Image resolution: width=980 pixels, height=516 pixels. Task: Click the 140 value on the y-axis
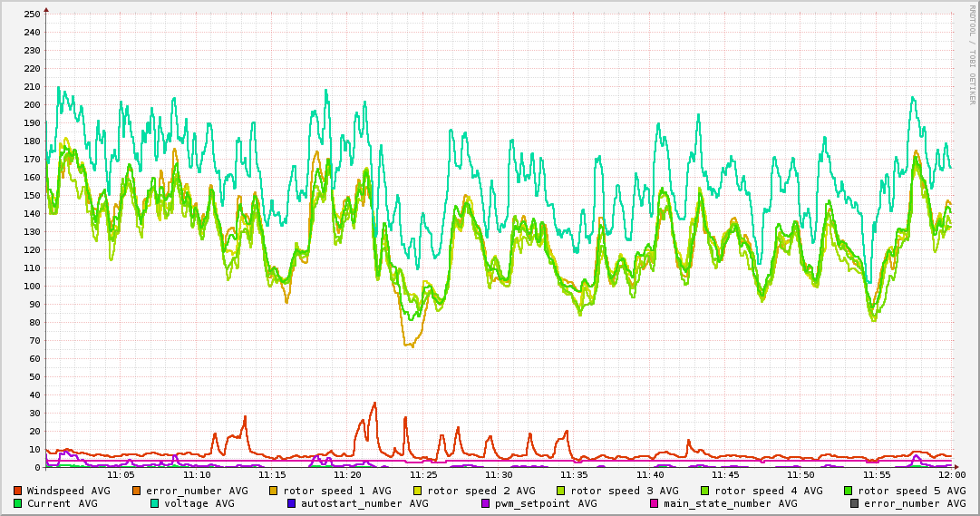tap(32, 214)
